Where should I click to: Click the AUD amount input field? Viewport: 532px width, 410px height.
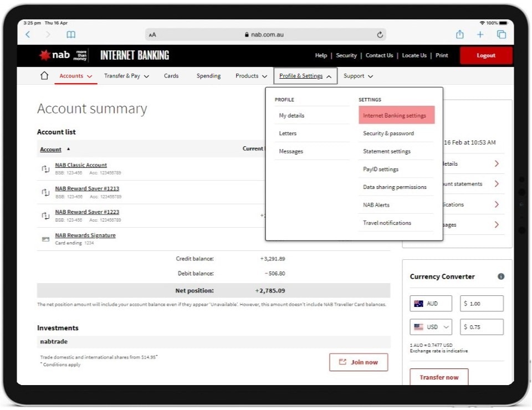point(482,304)
